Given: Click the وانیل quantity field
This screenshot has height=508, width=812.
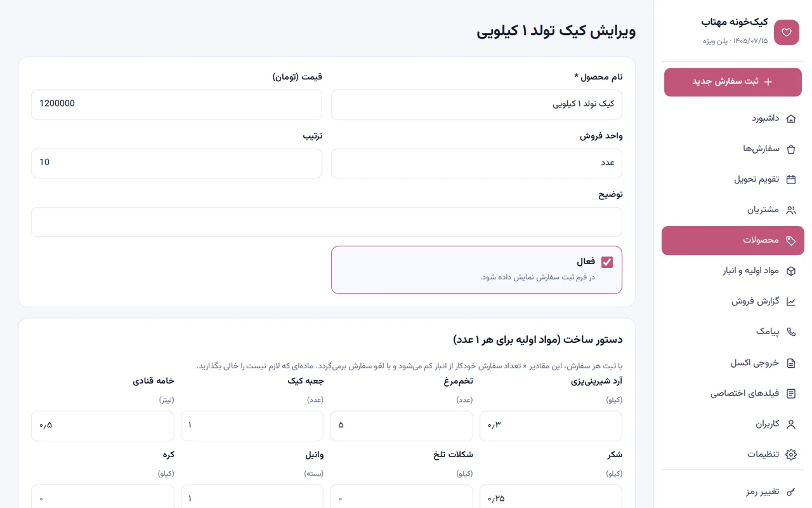Looking at the screenshot, I should [252, 497].
